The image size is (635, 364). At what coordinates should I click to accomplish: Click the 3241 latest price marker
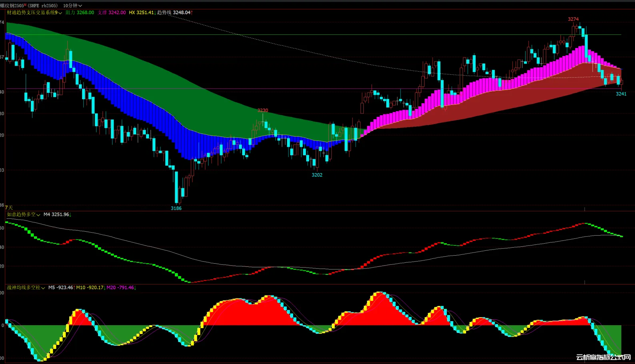[x=621, y=94]
